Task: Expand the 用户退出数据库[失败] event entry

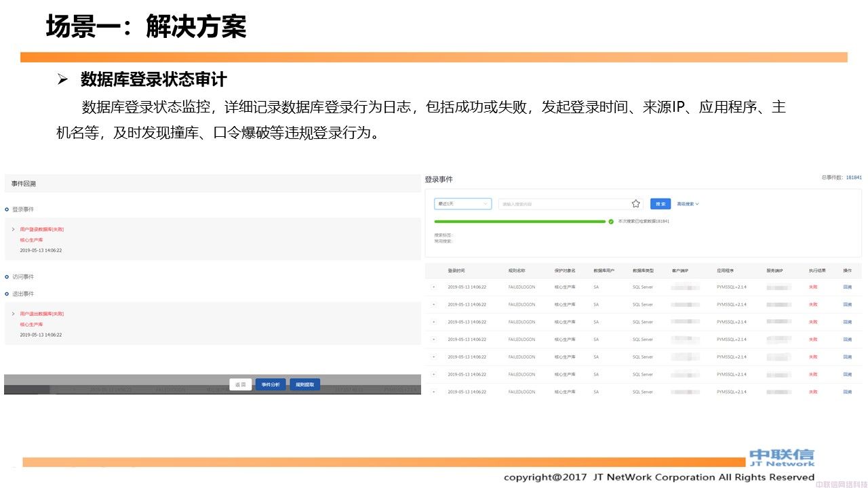Action: [x=13, y=314]
